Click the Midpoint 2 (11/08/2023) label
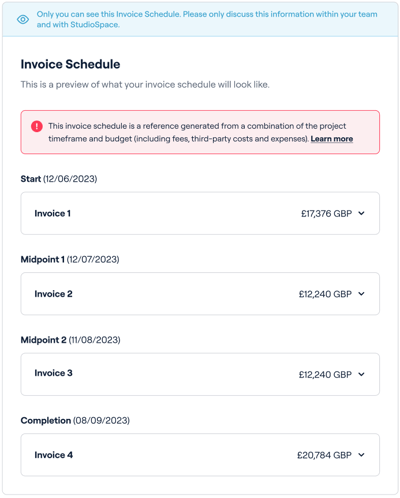Image resolution: width=400 pixels, height=498 pixels. tap(71, 340)
